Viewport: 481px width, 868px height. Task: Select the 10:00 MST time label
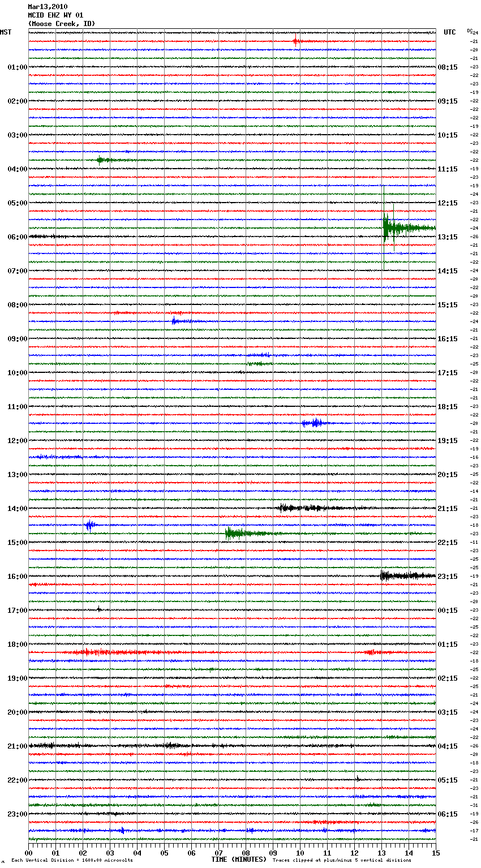(18, 373)
